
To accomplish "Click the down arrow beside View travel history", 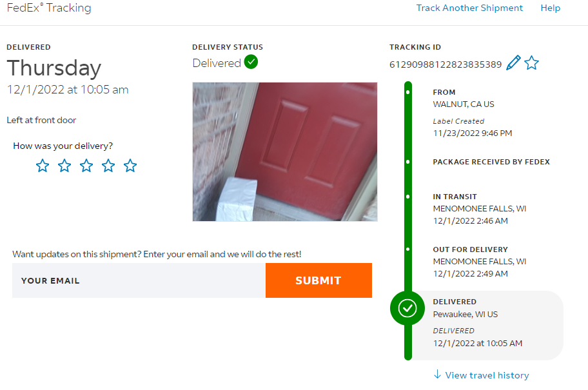I will [437, 375].
